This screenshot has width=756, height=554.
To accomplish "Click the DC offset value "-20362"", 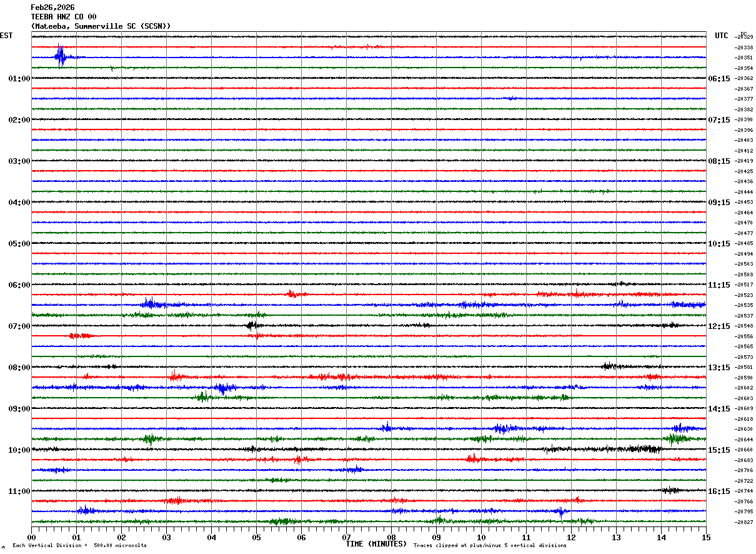I will click(x=744, y=78).
